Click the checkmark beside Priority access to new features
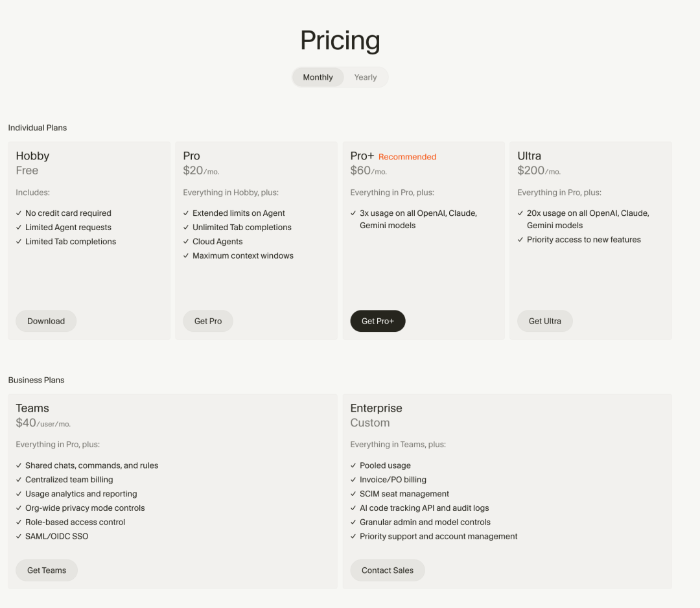Screen dimensions: 700x608 tap(520, 240)
